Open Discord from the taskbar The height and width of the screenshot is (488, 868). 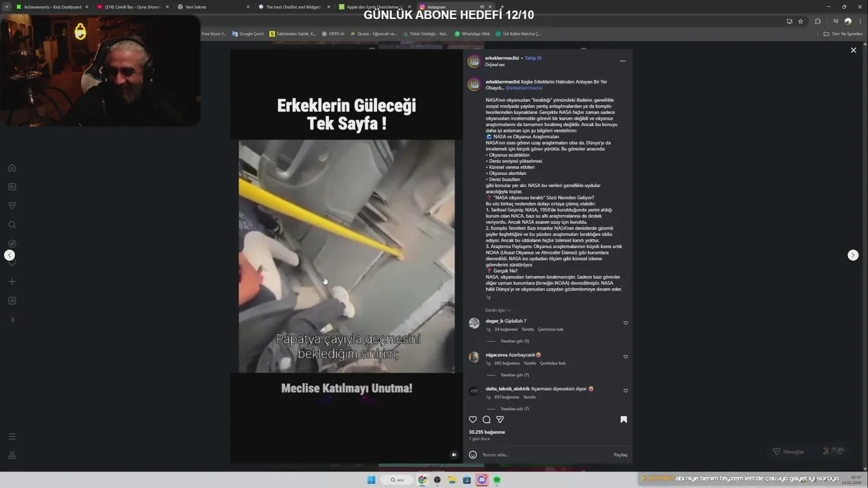tap(482, 480)
